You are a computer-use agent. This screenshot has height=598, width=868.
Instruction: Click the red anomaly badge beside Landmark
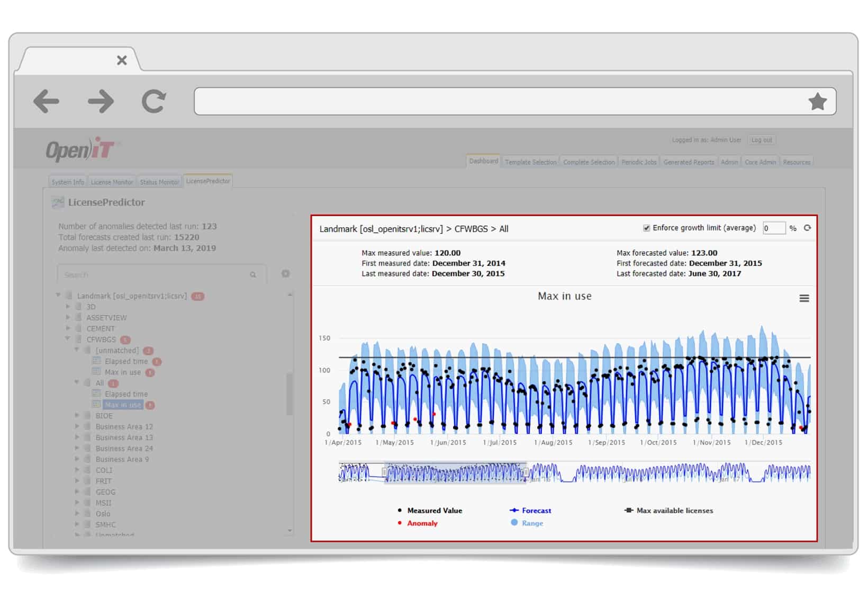coord(197,296)
